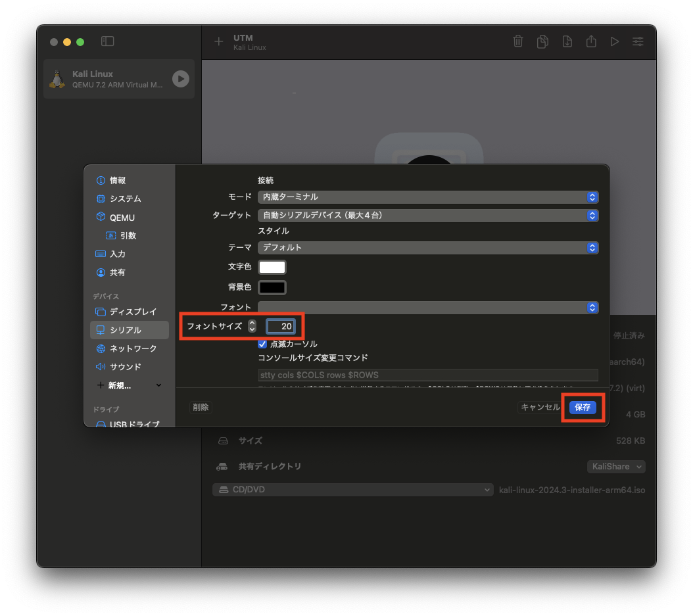693x616 pixels.
Task: Click the 4 GB memory value
Action: point(636,414)
